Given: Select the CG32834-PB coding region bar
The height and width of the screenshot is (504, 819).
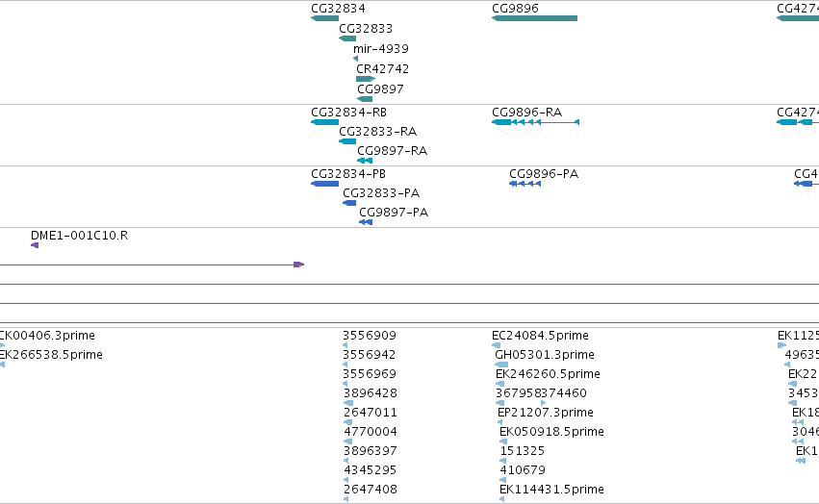Looking at the screenshot, I should pos(325,184).
